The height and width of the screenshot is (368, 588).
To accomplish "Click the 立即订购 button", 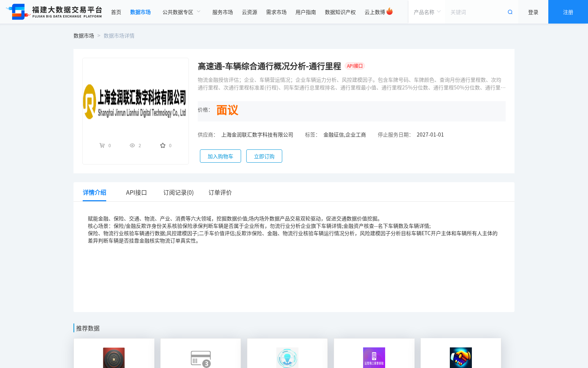I will (264, 156).
